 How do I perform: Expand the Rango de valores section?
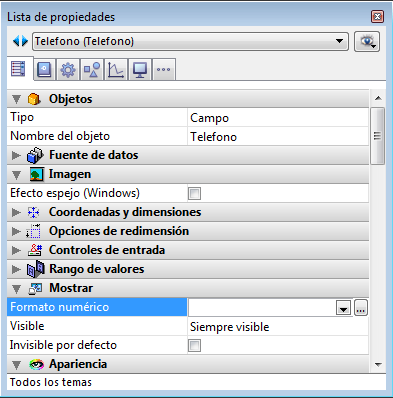pyautogui.click(x=16, y=269)
